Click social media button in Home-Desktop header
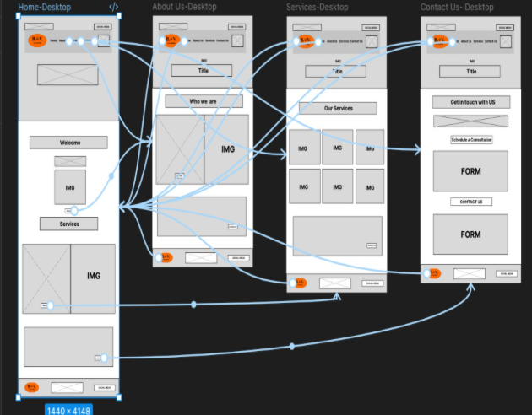Screen dimensions: 532x415 click(x=103, y=27)
